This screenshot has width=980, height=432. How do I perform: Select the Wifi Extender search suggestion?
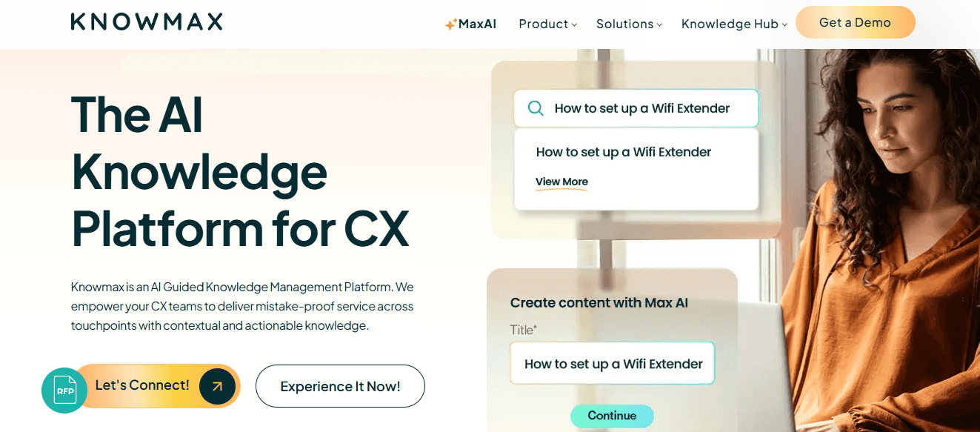(623, 152)
